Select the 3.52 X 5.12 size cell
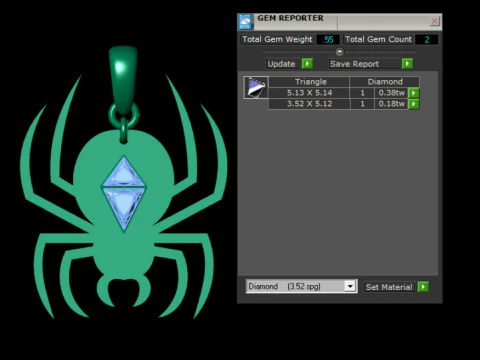Image resolution: width=480 pixels, height=360 pixels. tap(309, 104)
